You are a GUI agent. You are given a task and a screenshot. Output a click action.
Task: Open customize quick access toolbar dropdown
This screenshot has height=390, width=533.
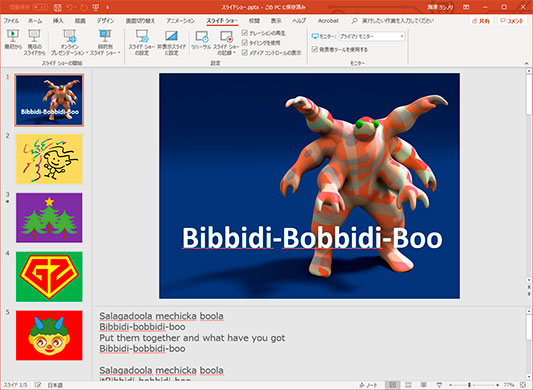pyautogui.click(x=108, y=7)
